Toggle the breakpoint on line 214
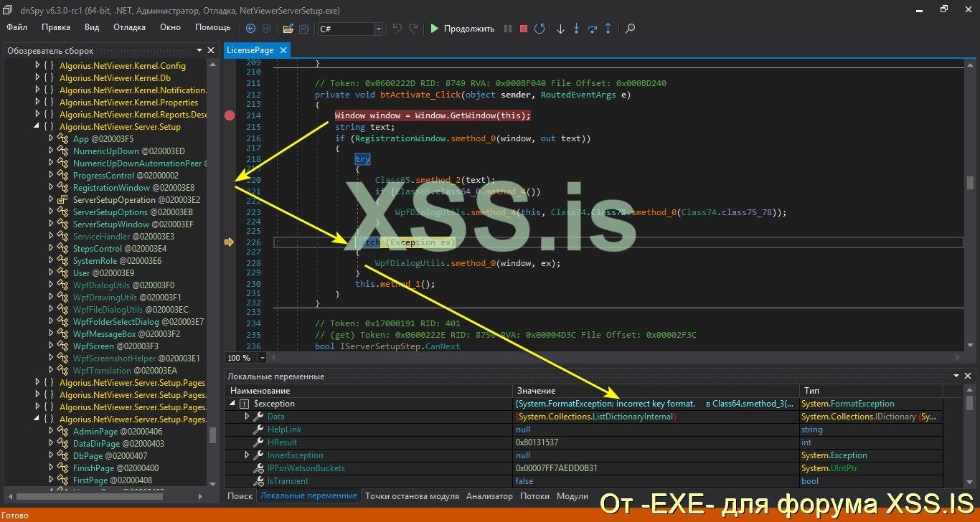 230,115
